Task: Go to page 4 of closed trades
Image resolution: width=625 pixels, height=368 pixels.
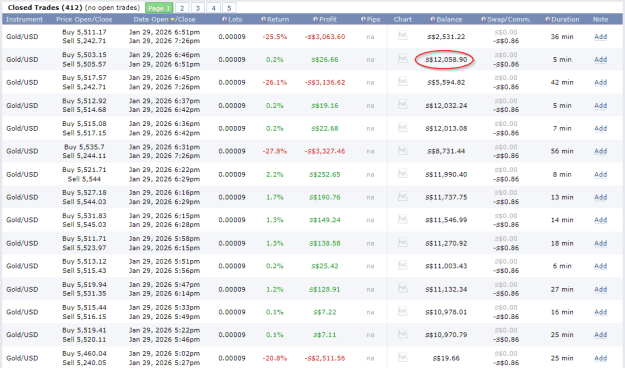Action: [214, 8]
